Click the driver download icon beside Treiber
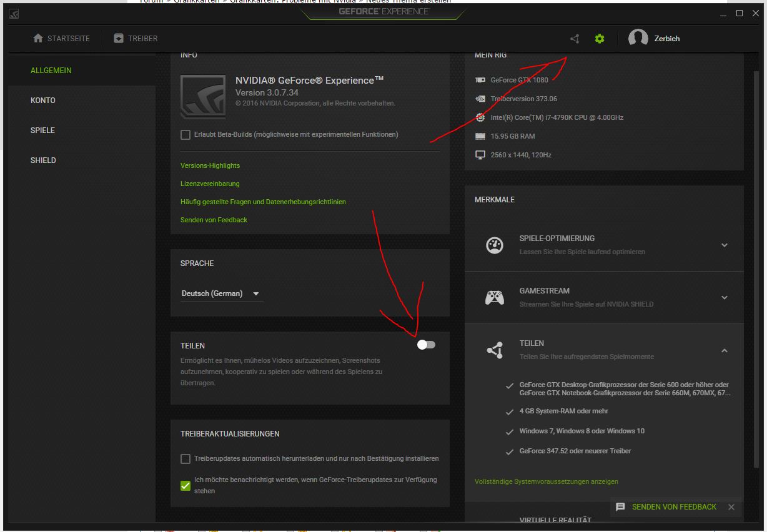 119,39
